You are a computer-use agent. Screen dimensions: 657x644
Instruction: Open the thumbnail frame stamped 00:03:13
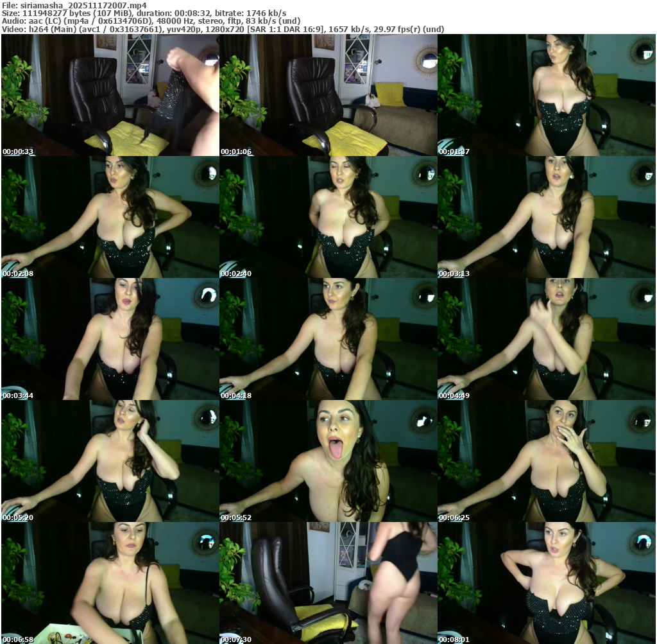547,217
